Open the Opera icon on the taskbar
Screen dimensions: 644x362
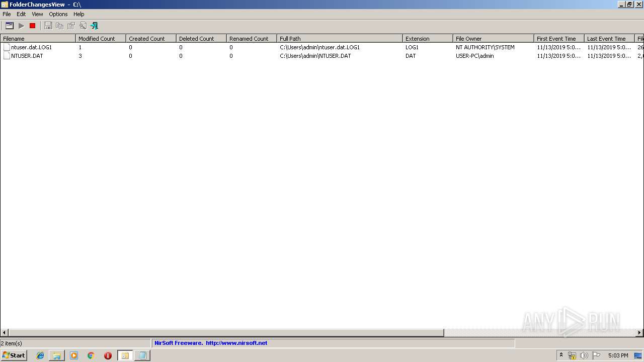(x=108, y=355)
